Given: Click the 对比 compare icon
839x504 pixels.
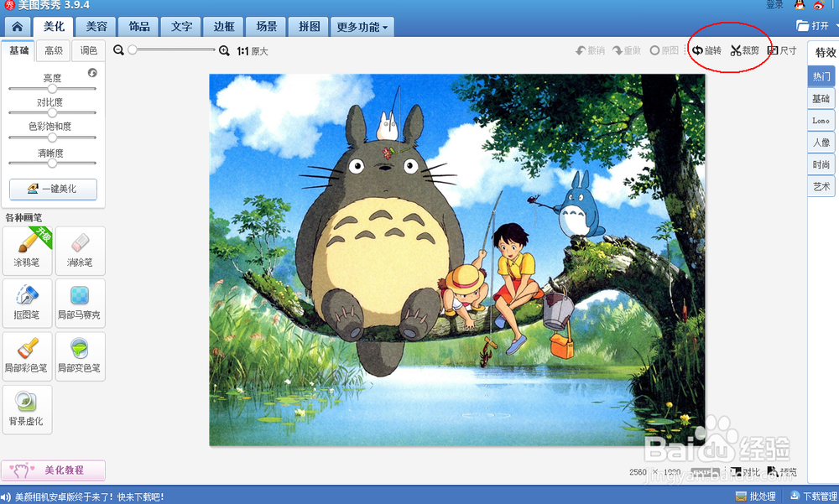Looking at the screenshot, I should coord(745,472).
